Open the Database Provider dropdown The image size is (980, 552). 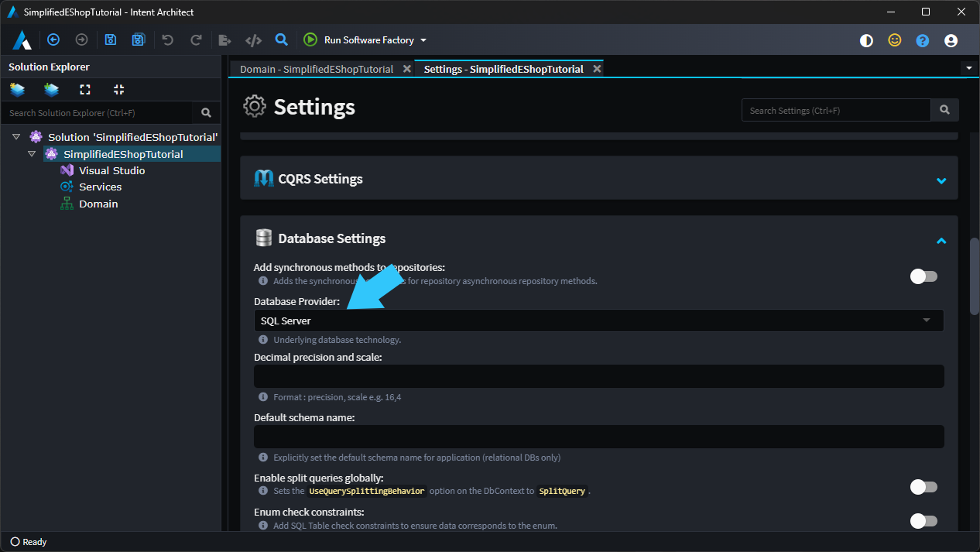click(598, 321)
